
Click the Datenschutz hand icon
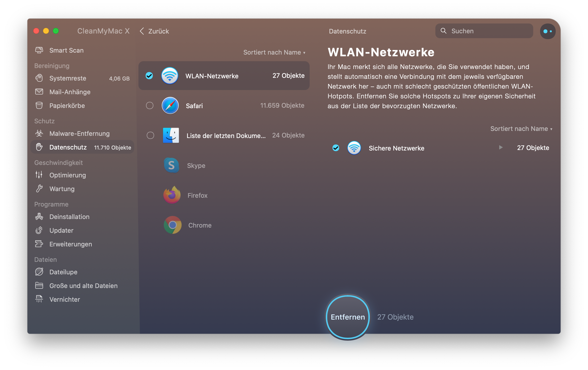pos(39,147)
